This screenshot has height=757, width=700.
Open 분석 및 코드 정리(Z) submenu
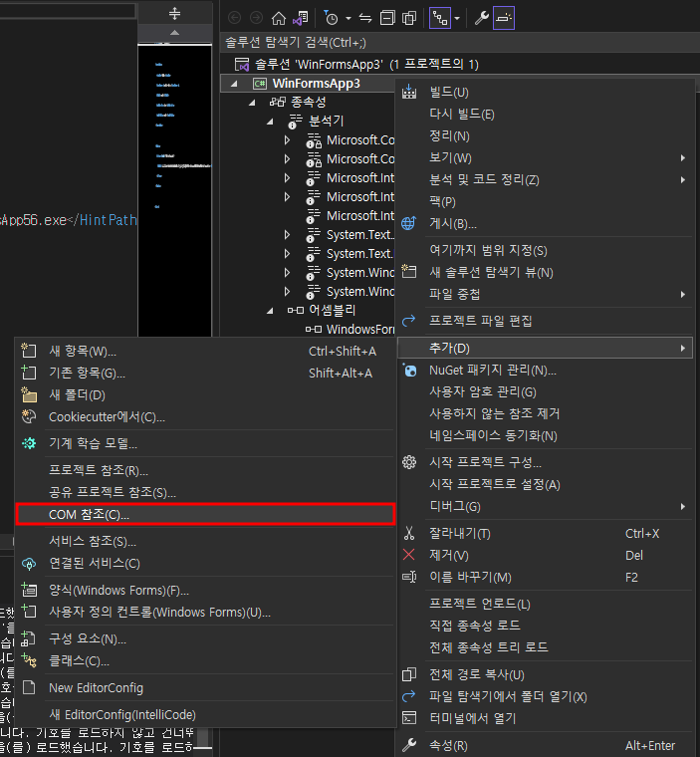click(x=545, y=180)
